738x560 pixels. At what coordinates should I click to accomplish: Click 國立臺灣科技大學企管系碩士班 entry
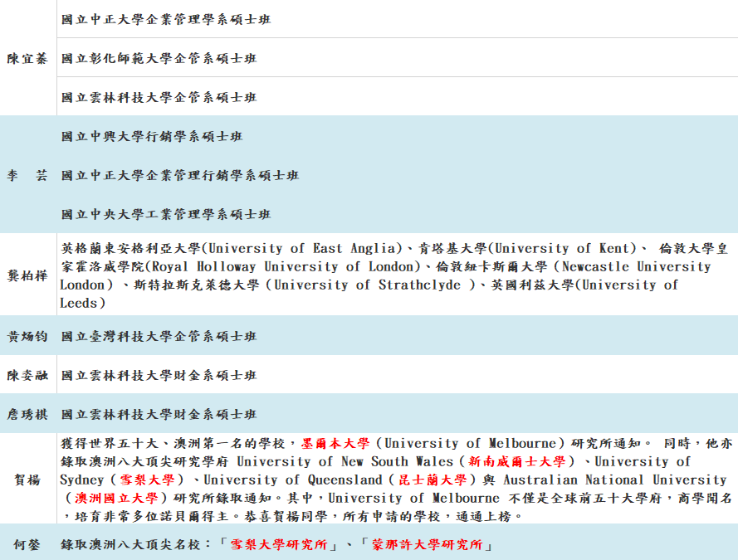159,336
